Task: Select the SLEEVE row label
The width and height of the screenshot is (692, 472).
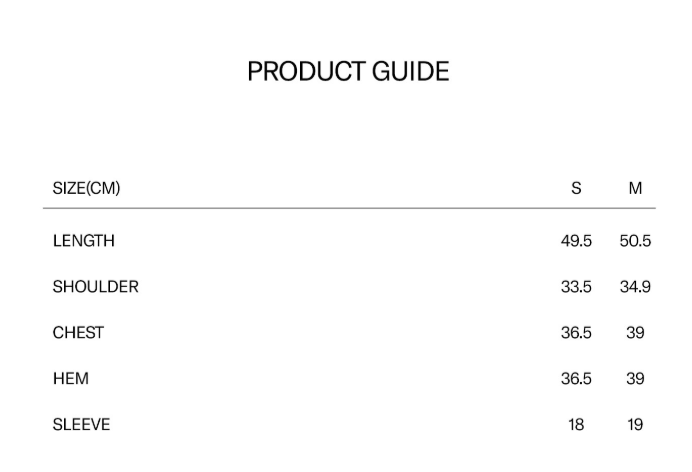Action: pyautogui.click(x=82, y=425)
